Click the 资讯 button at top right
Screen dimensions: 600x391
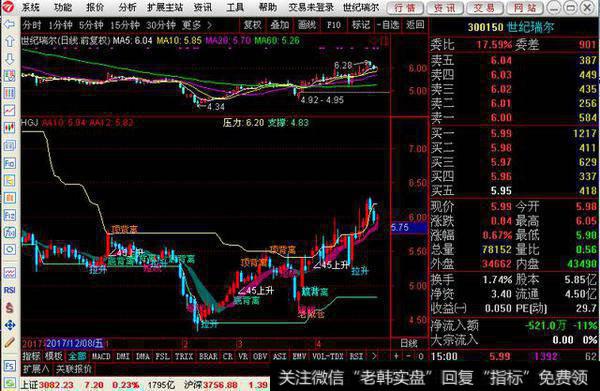(444, 8)
